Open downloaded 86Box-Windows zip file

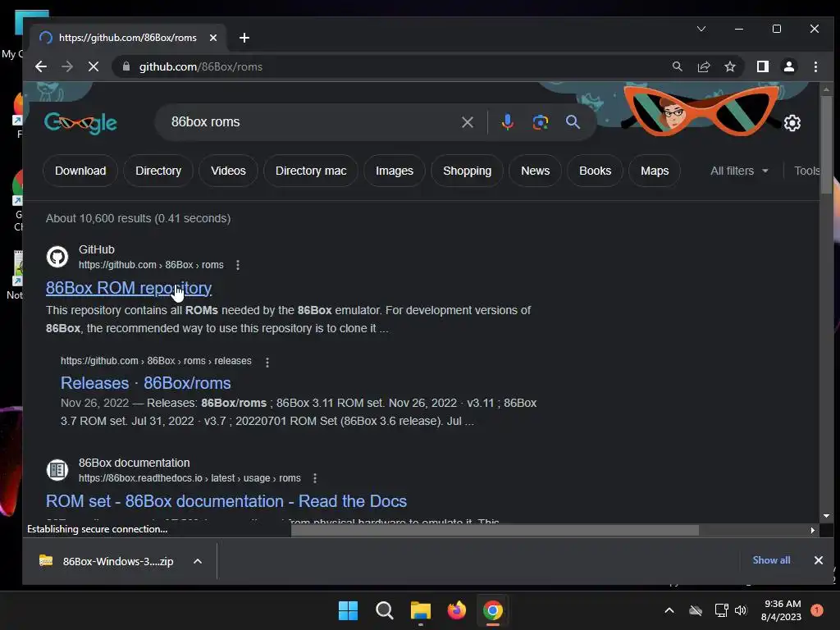(x=107, y=561)
